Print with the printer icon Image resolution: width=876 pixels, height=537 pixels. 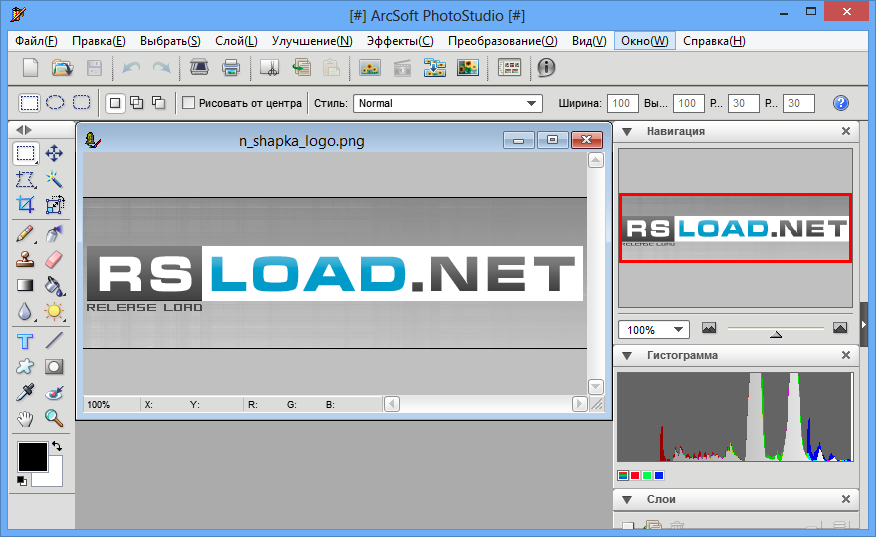pos(231,68)
